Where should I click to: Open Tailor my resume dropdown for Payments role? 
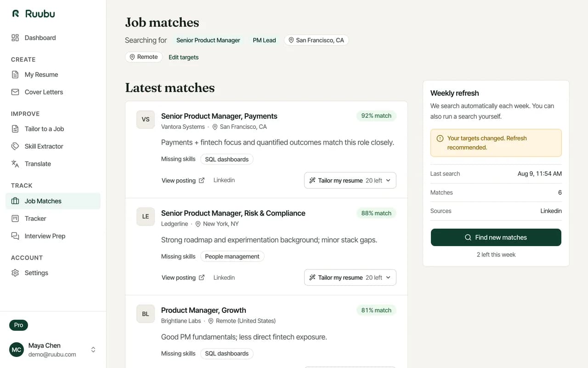click(350, 180)
